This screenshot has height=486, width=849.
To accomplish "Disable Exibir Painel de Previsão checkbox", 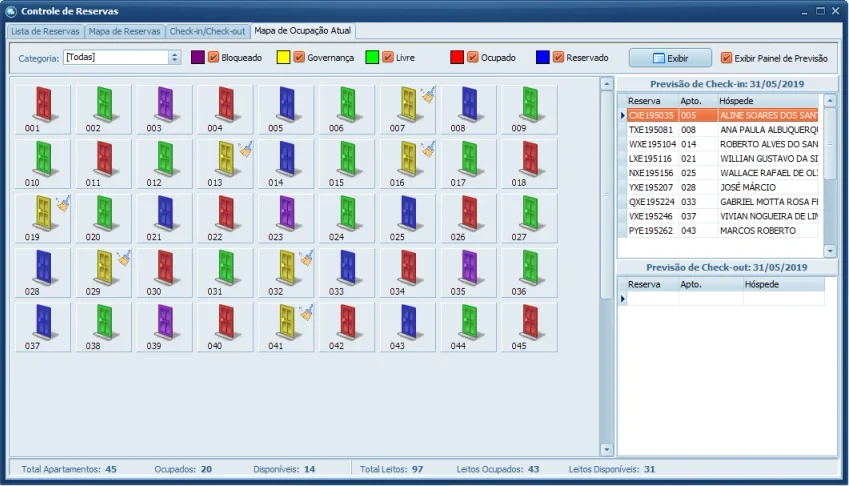I will pos(726,58).
